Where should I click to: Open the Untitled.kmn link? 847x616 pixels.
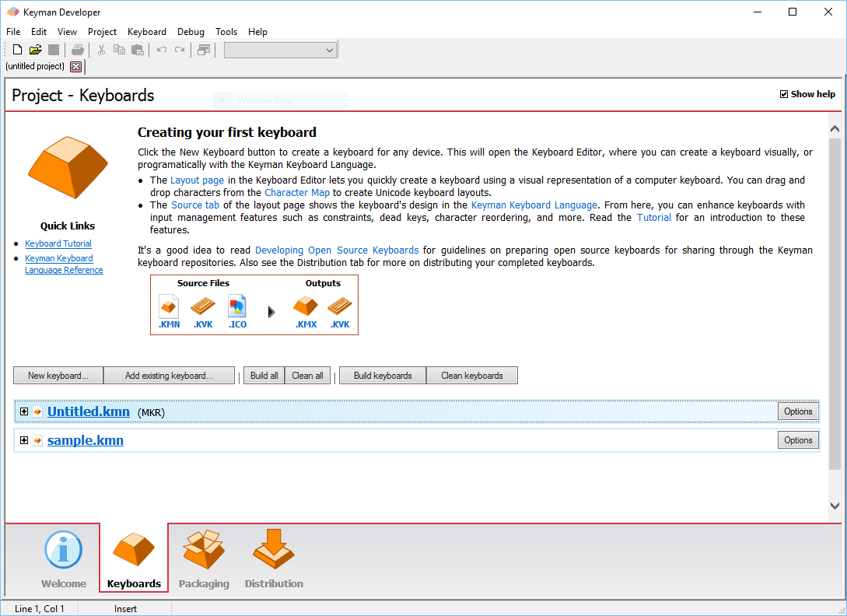coord(89,411)
